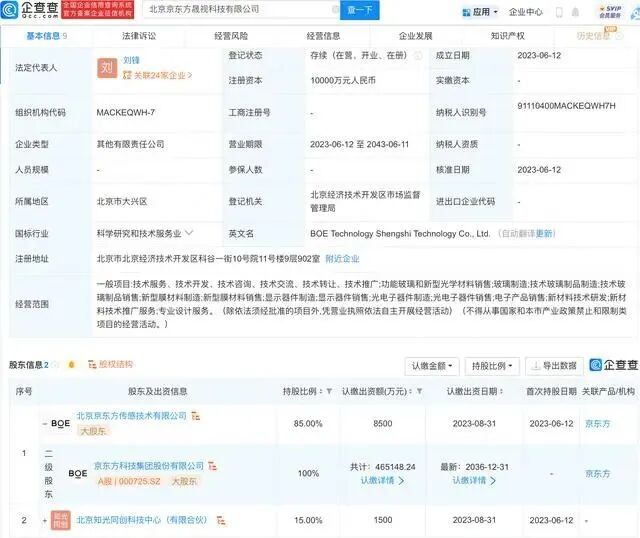Clear the search box text
Image resolution: width=640 pixels, height=538 pixels.
[x=335, y=9]
